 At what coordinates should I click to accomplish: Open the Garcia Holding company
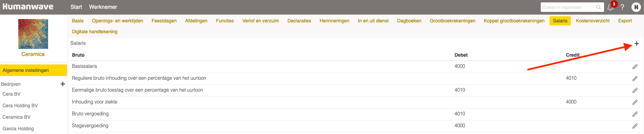(18, 129)
